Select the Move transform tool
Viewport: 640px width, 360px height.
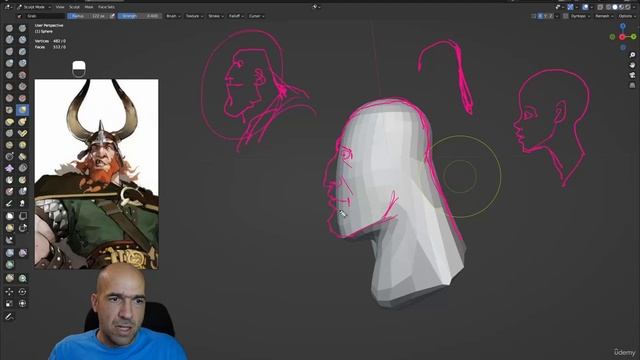pyautogui.click(x=9, y=291)
